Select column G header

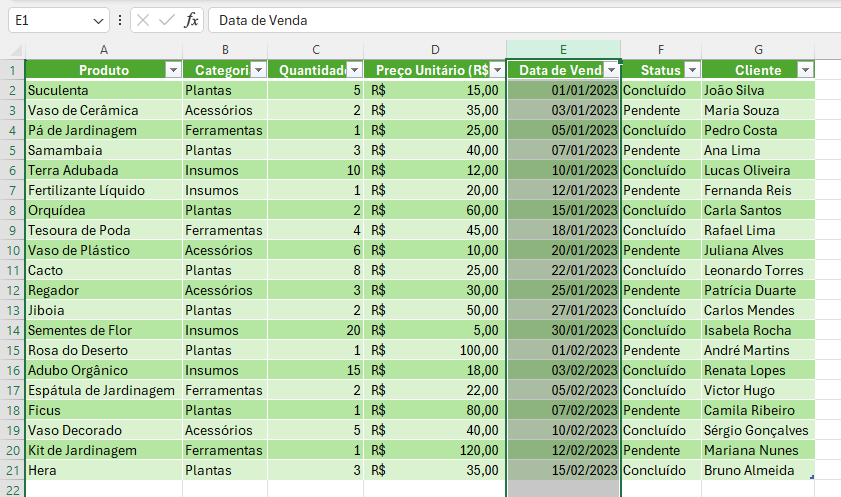pos(758,50)
